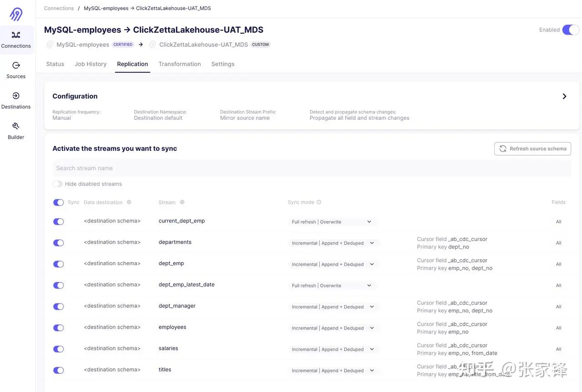Toggle the connection Enabled switch
The height and width of the screenshot is (392, 582).
[571, 30]
